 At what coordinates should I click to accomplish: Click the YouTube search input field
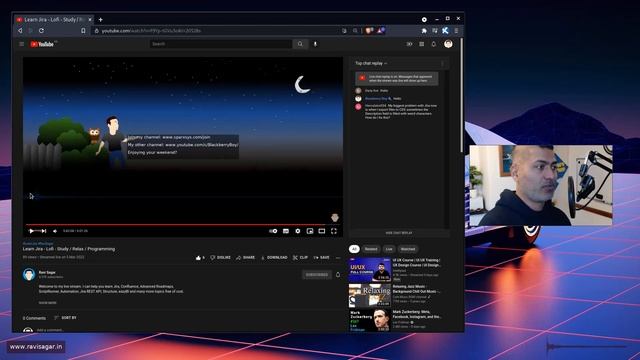221,44
